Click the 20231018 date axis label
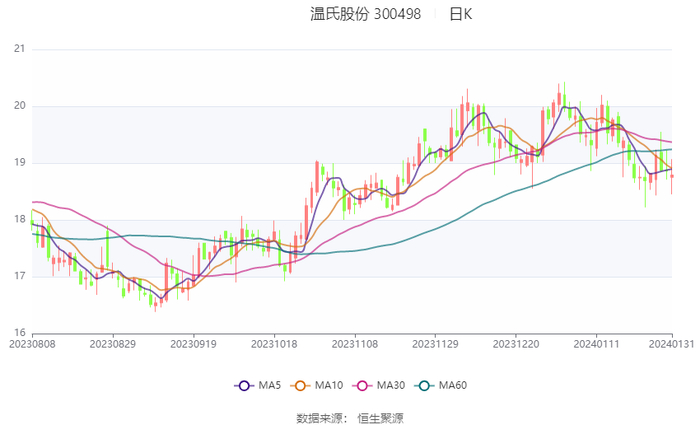Viewport: 700px width, 425px height. click(274, 344)
